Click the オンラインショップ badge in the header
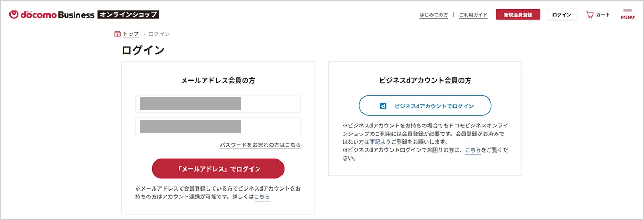The image size is (644, 220). tap(128, 15)
